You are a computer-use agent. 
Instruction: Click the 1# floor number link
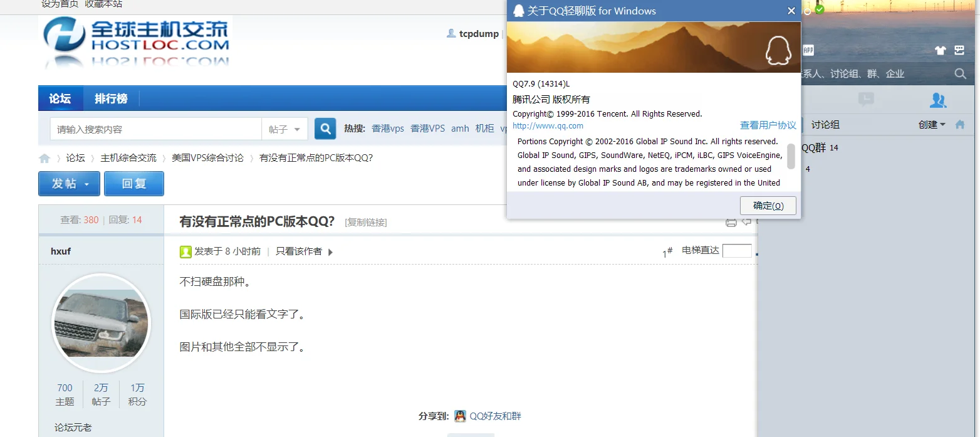pyautogui.click(x=667, y=252)
